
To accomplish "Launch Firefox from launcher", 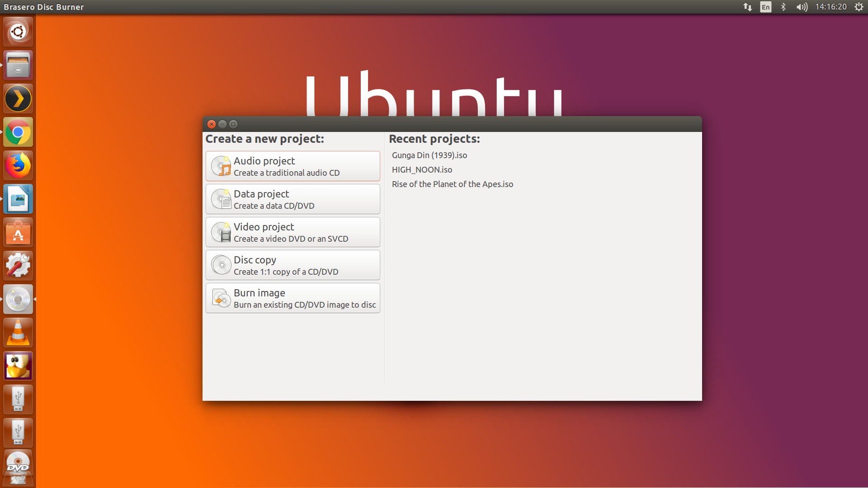I will (18, 165).
